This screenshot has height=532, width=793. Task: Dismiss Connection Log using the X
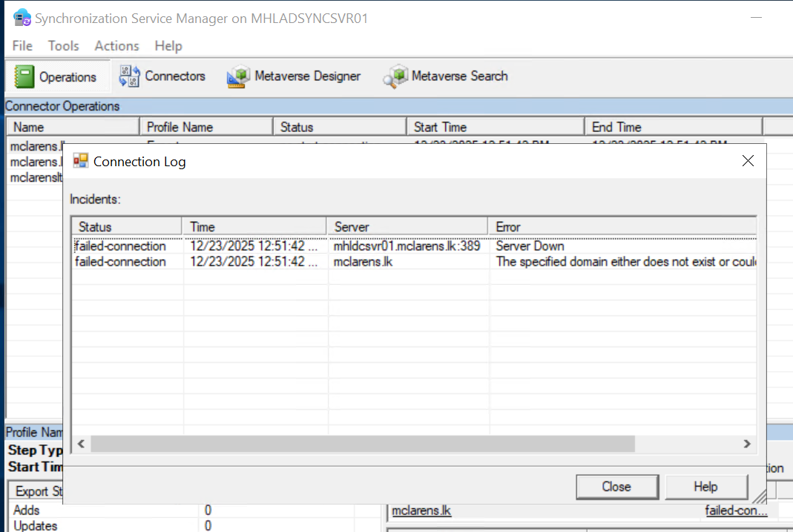[x=748, y=161]
